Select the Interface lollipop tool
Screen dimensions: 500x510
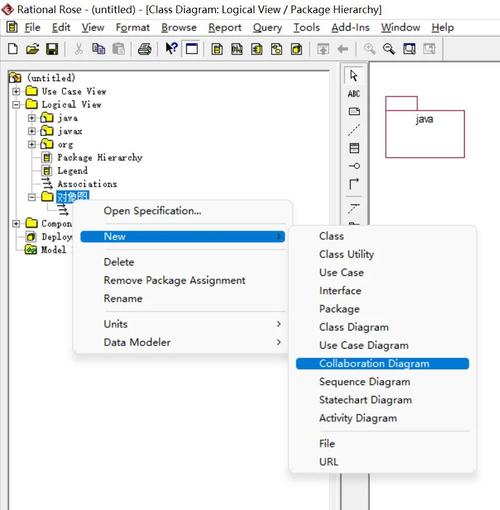[x=354, y=166]
